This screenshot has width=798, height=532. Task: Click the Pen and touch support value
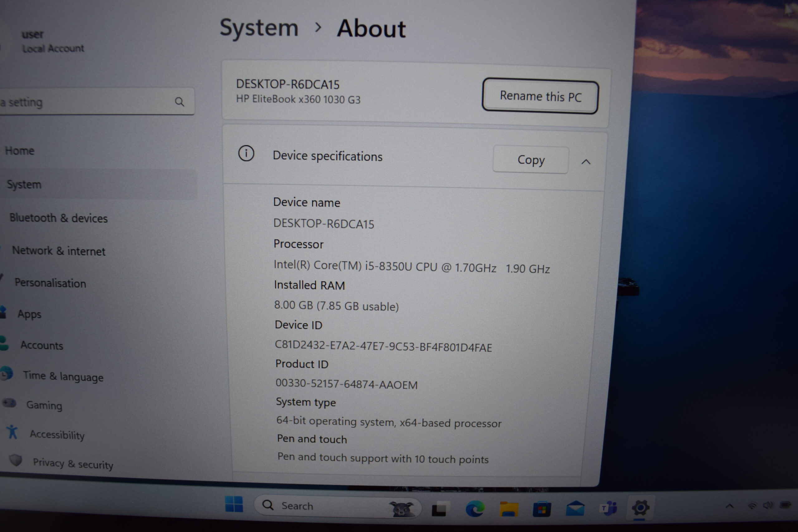pos(383,458)
